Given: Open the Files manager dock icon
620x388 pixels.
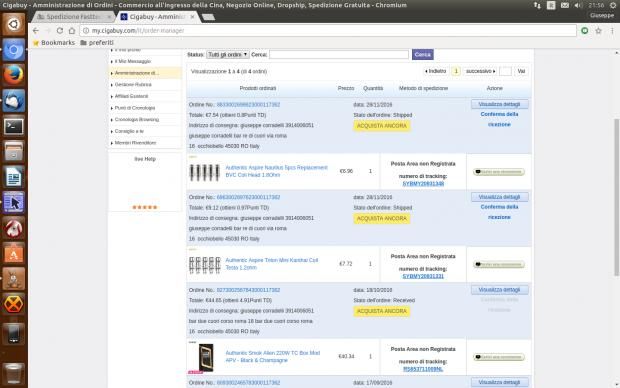Looking at the screenshot, I should [13, 151].
